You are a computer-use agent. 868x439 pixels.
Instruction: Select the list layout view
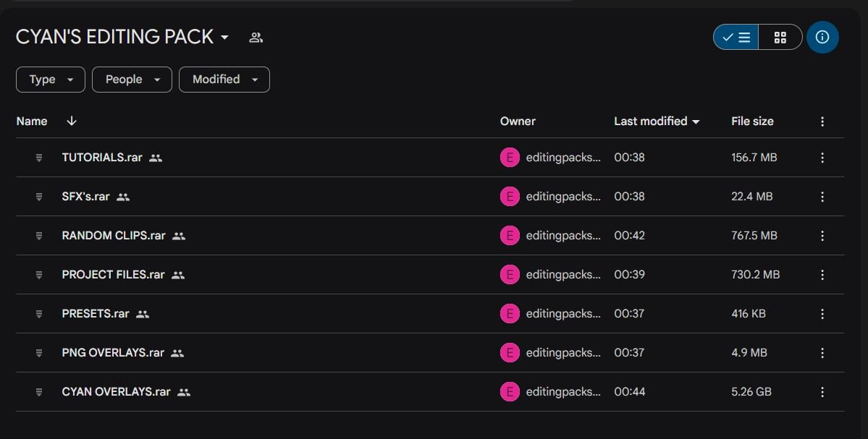coord(736,37)
